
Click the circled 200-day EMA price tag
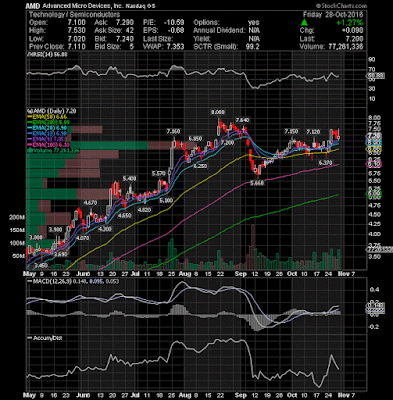click(374, 194)
